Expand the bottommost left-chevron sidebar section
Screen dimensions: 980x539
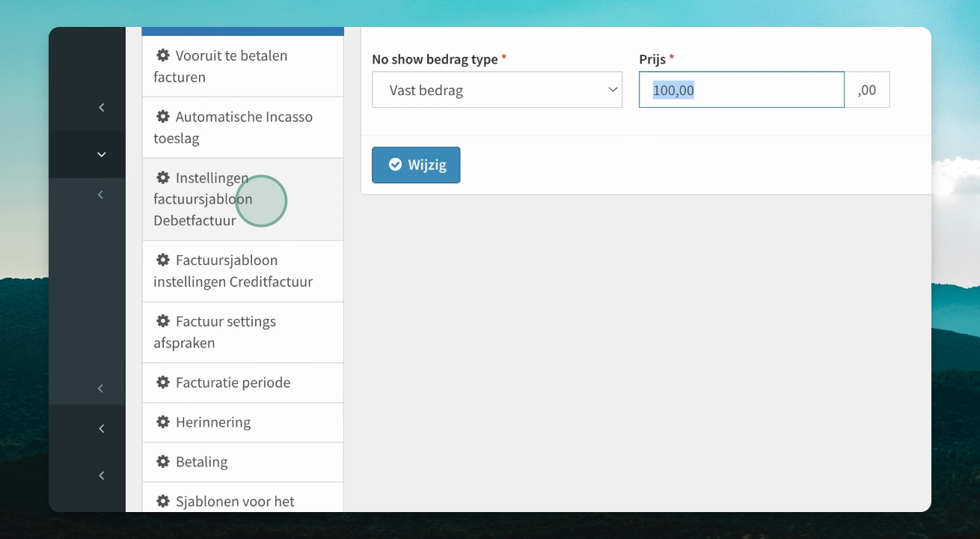102,475
